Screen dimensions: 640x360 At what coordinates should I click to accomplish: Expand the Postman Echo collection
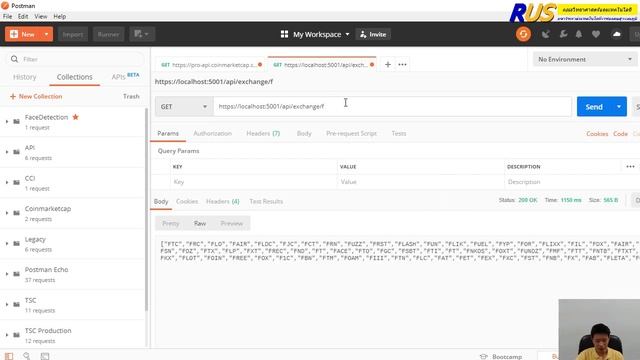[7, 274]
